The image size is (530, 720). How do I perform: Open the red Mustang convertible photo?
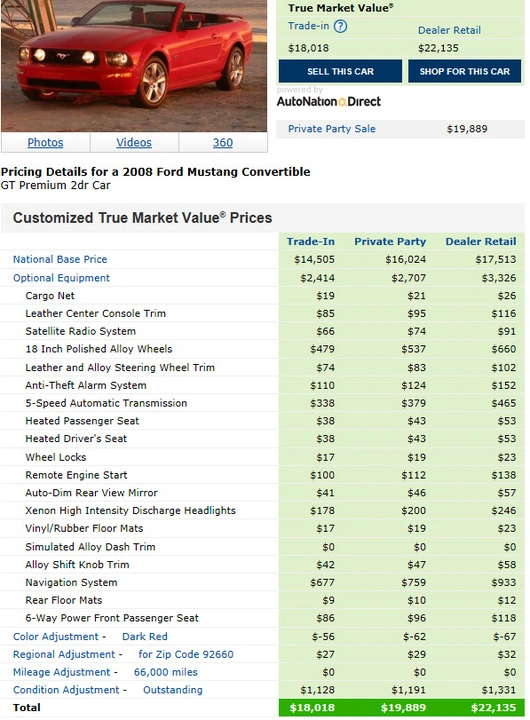point(134,66)
